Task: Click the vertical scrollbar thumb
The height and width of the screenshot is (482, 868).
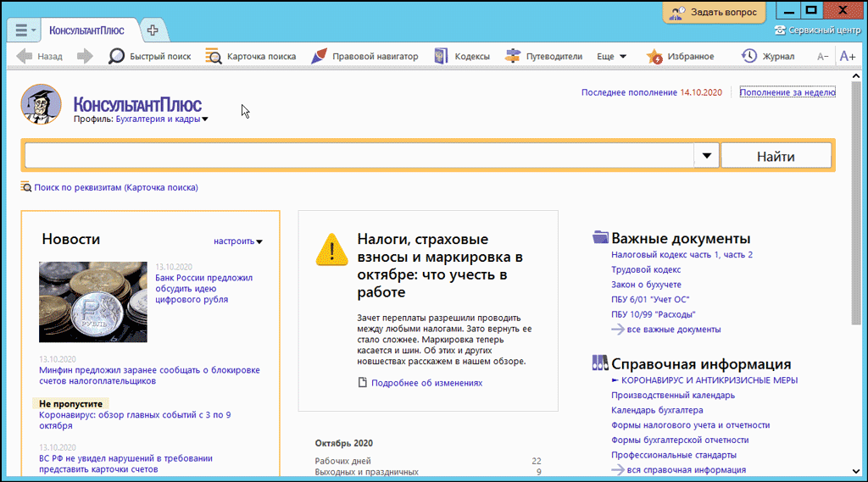Action: pos(856,202)
